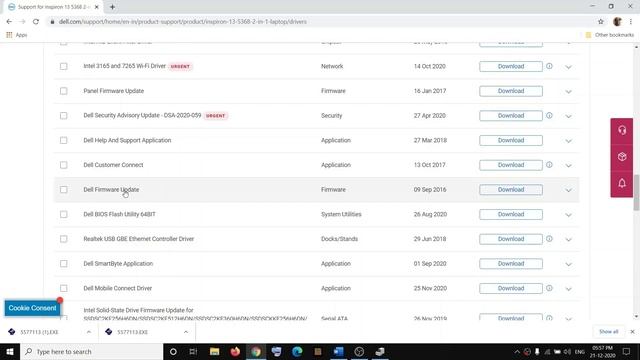This screenshot has width=640, height=360.
Task: Check Realtek USB GBE Ethernet Controller Driver box
Action: pos(64,239)
